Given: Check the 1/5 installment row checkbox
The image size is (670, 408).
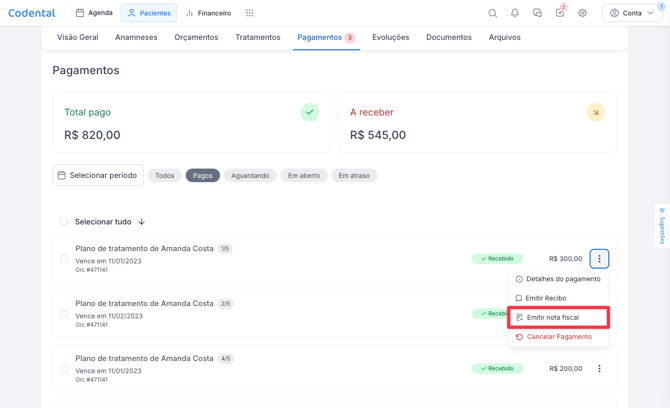Looking at the screenshot, I should click(64, 258).
